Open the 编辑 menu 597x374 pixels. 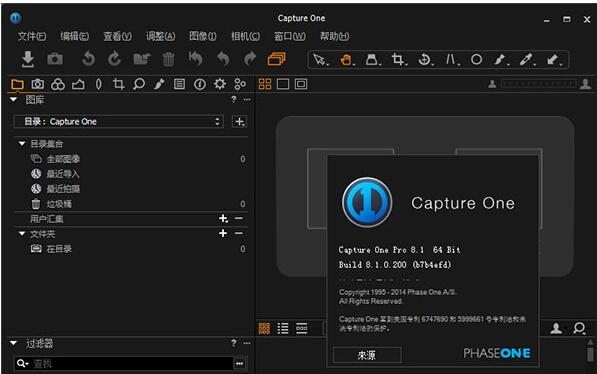coord(75,36)
